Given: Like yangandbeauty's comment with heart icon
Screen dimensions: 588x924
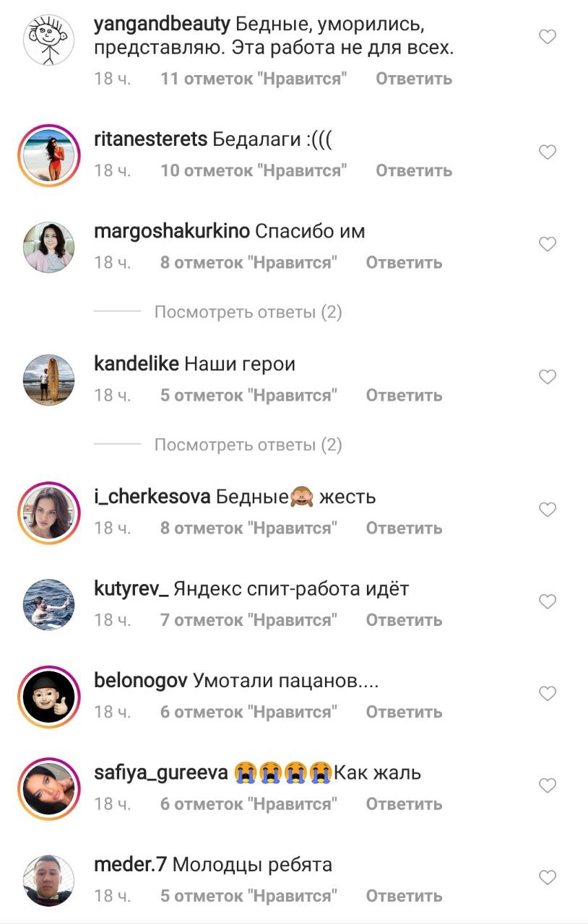Looking at the screenshot, I should pyautogui.click(x=548, y=36).
